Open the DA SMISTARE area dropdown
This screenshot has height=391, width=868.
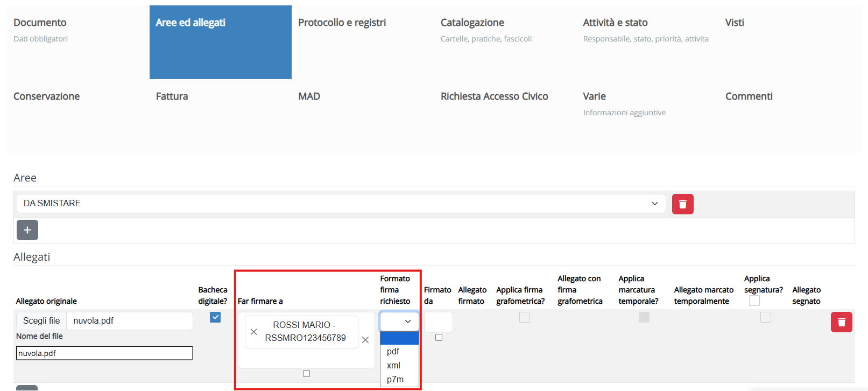point(341,204)
